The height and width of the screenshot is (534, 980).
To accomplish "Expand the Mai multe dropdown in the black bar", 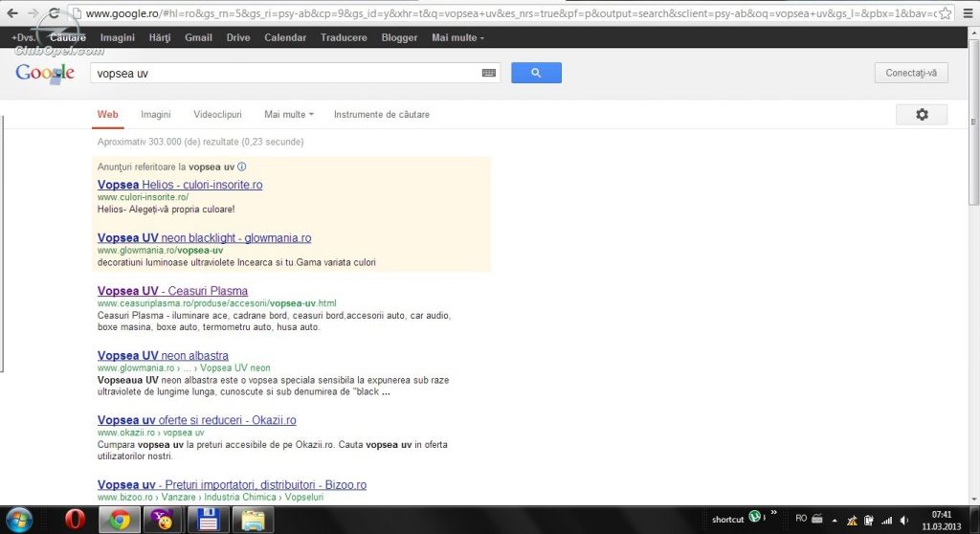I will click(457, 37).
